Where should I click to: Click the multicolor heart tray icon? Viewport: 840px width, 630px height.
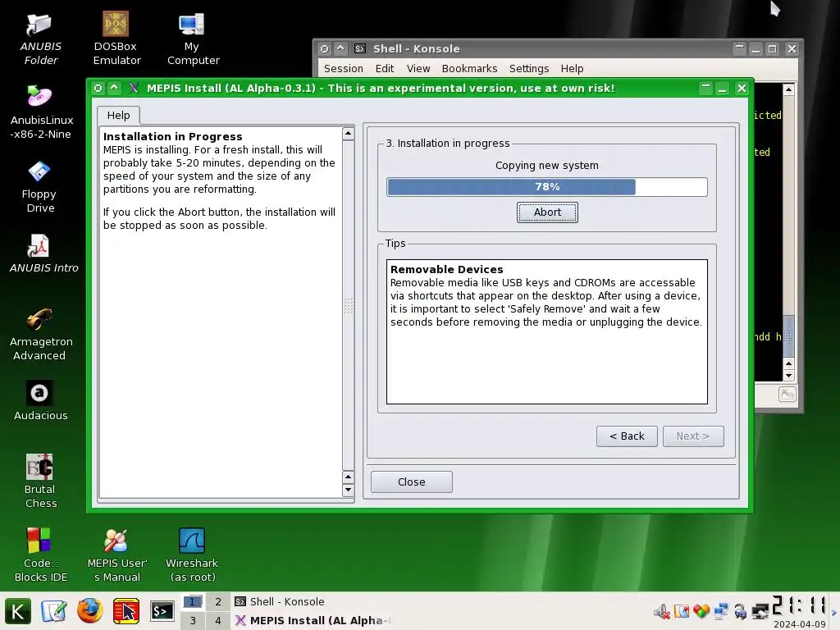click(x=701, y=611)
